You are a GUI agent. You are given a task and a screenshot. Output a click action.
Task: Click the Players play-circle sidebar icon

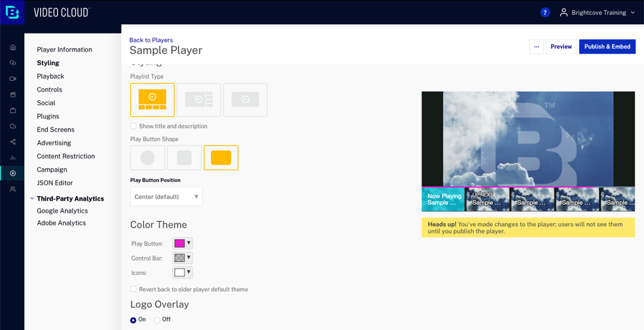coord(13,173)
